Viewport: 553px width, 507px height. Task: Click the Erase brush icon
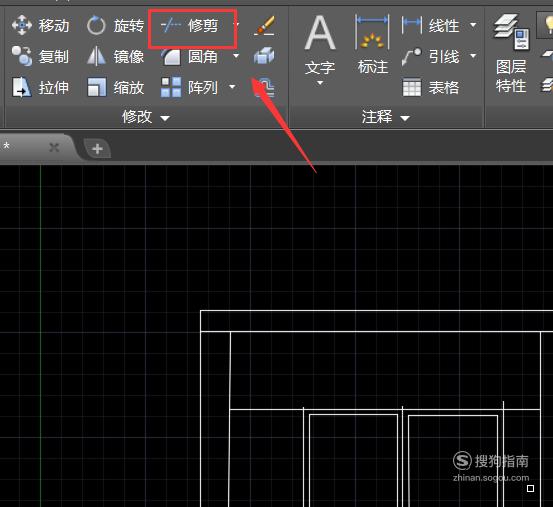pyautogui.click(x=264, y=25)
